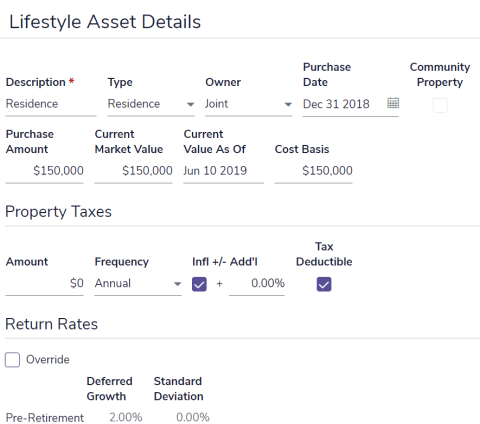Toggle the Community Property checkbox

click(x=440, y=105)
